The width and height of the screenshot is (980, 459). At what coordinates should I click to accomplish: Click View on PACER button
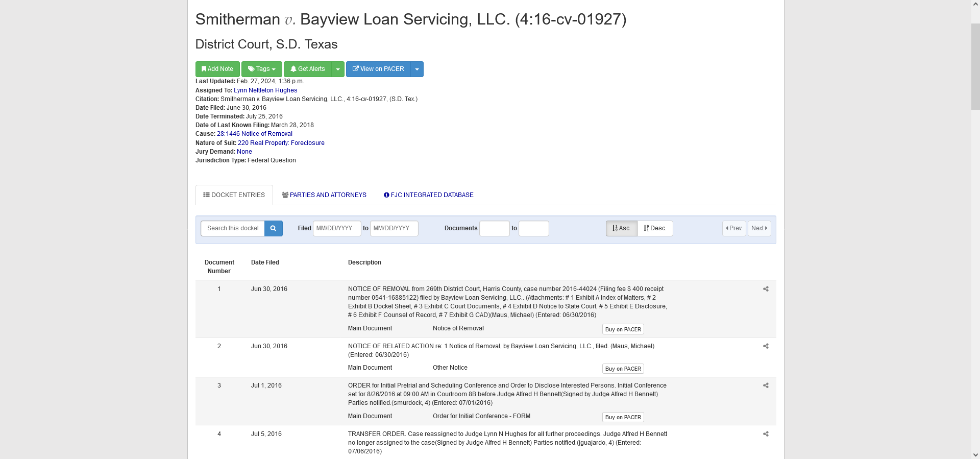pyautogui.click(x=378, y=69)
